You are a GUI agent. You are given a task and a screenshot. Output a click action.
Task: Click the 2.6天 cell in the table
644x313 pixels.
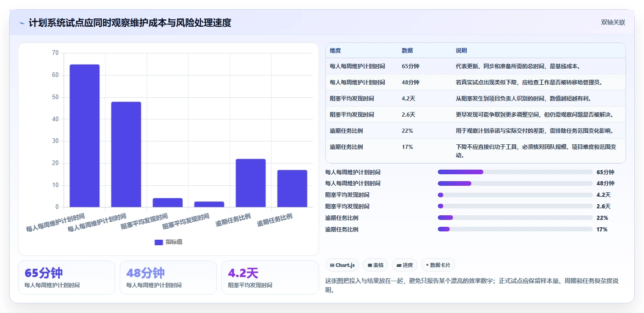[x=408, y=115]
